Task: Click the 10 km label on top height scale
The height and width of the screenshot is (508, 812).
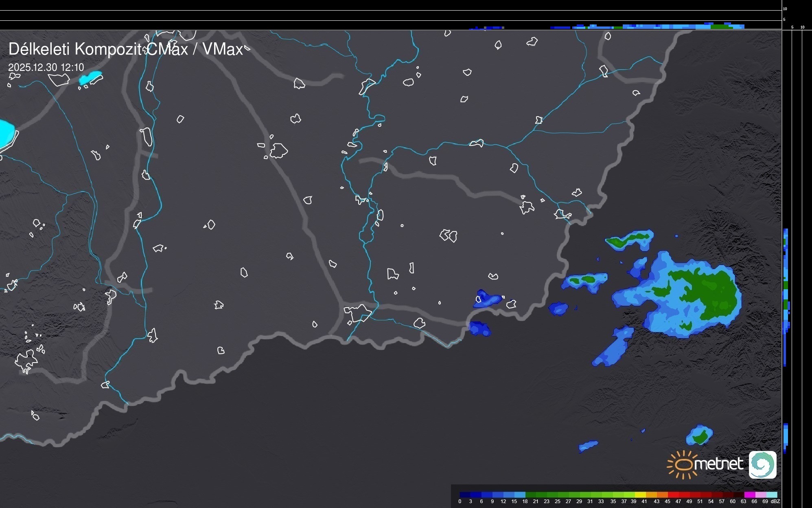Action: pos(785,9)
